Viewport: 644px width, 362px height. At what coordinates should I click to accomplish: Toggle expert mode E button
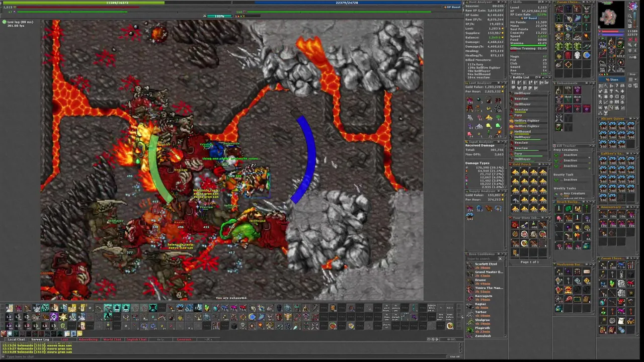[635, 50]
